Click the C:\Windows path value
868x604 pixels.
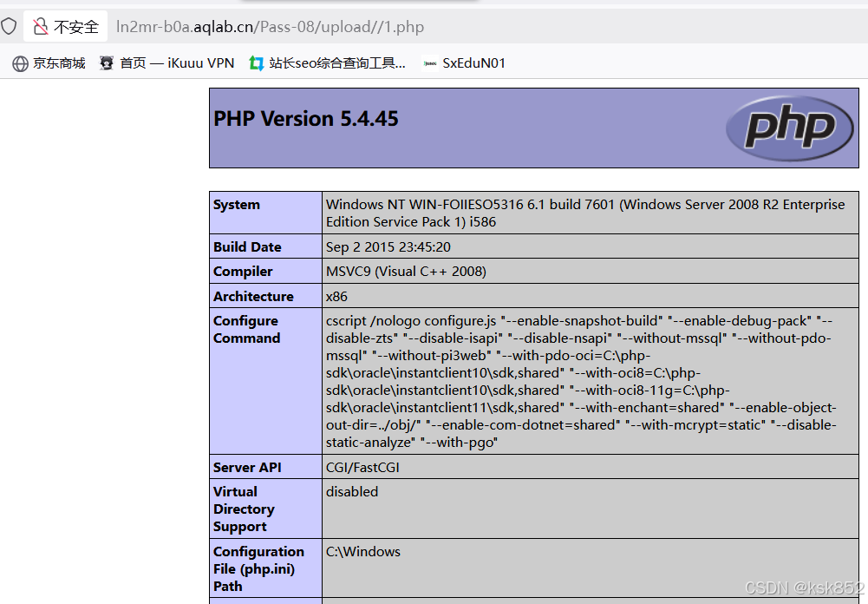click(363, 551)
